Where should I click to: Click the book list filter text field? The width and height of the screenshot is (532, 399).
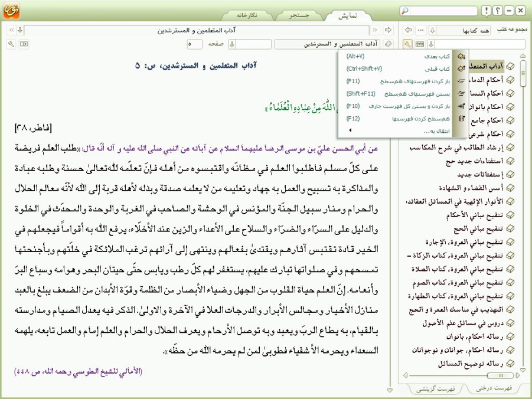(480, 44)
